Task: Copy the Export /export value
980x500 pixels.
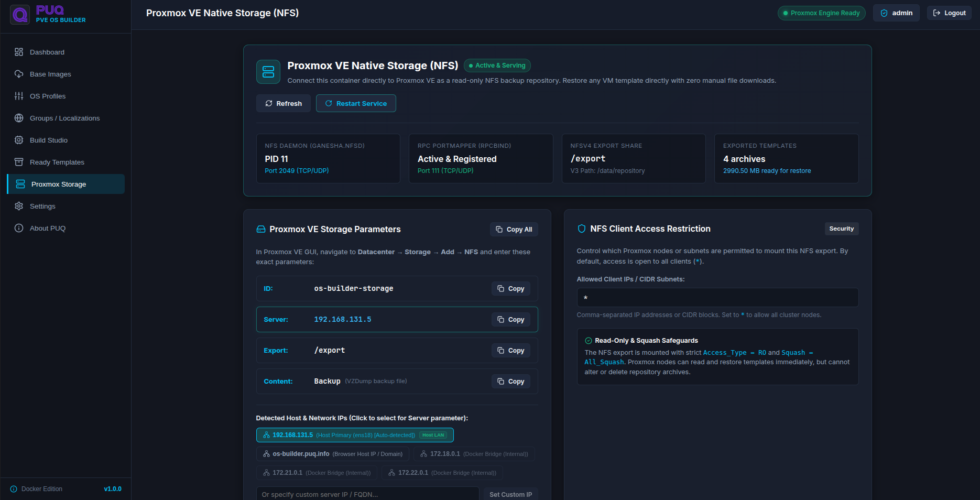Action: (x=511, y=350)
